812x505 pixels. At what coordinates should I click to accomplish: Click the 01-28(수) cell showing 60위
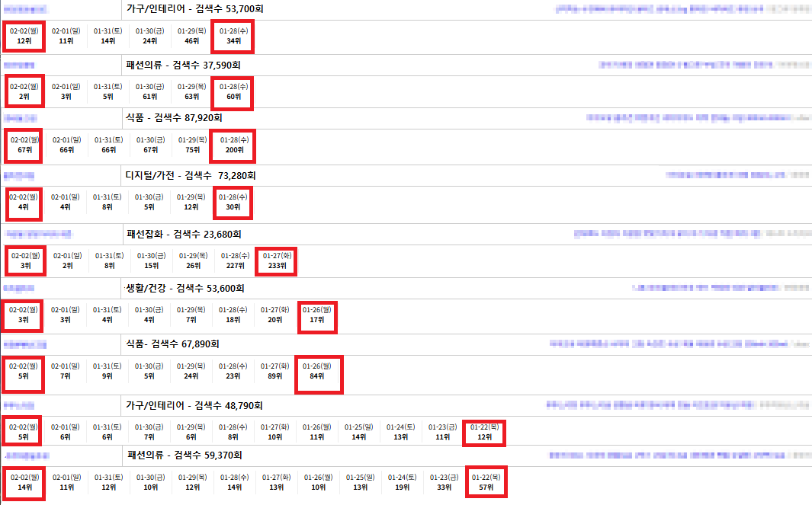pos(234,92)
